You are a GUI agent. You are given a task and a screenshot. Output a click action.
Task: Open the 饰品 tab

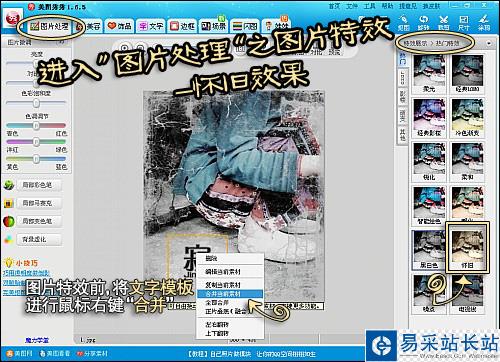(120, 26)
